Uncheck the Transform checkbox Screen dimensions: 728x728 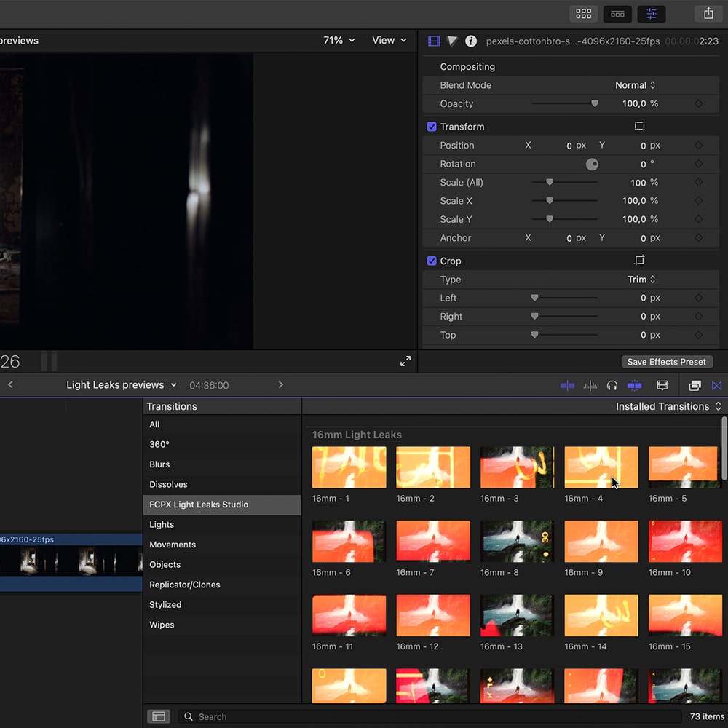coord(432,127)
